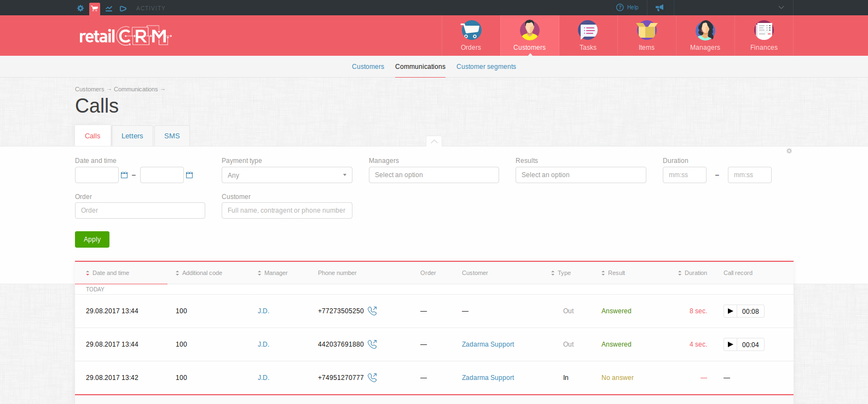Switch to the SMS tab

[x=172, y=136]
